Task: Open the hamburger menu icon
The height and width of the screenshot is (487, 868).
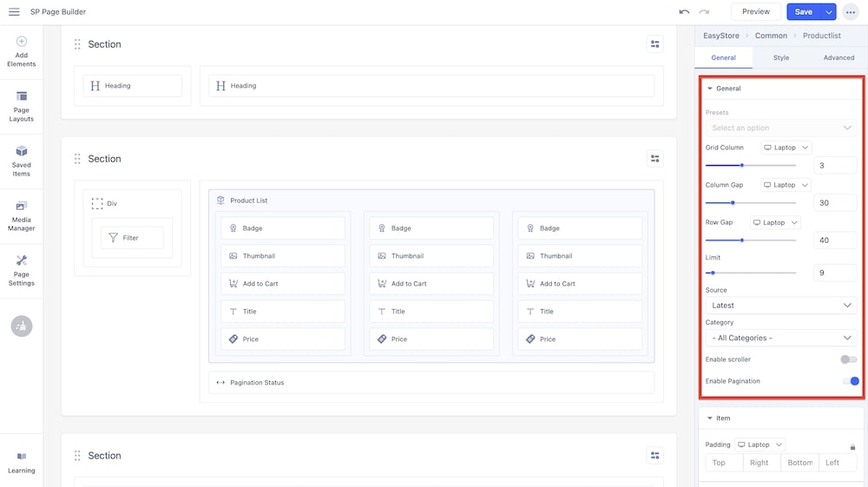Action: click(x=14, y=12)
